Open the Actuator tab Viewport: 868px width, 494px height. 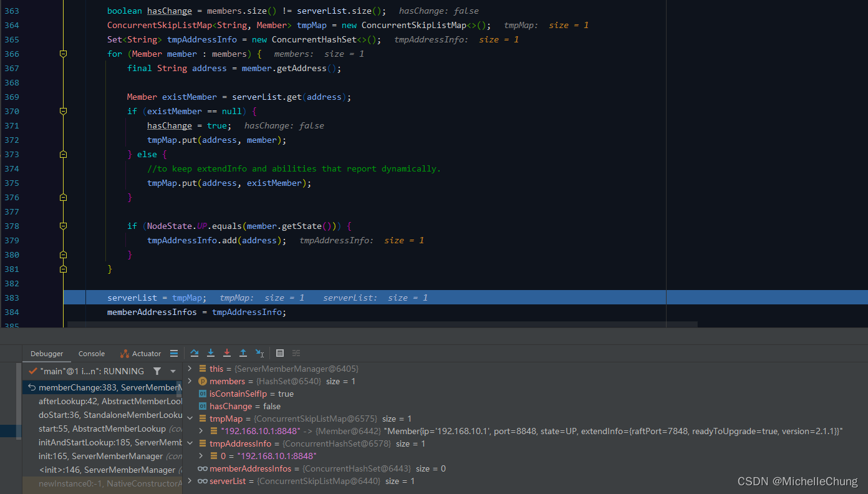pos(140,354)
